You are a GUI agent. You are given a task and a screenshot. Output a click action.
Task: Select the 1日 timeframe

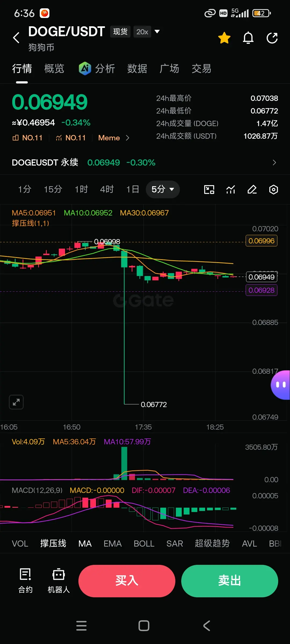[x=133, y=189]
